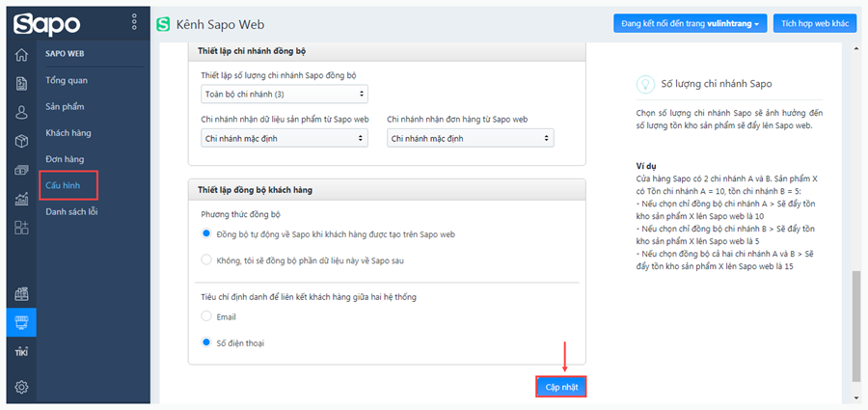868x410 pixels.
Task: Open 'Toàn bộ chi nhánh (3)' dropdown
Action: click(x=284, y=95)
